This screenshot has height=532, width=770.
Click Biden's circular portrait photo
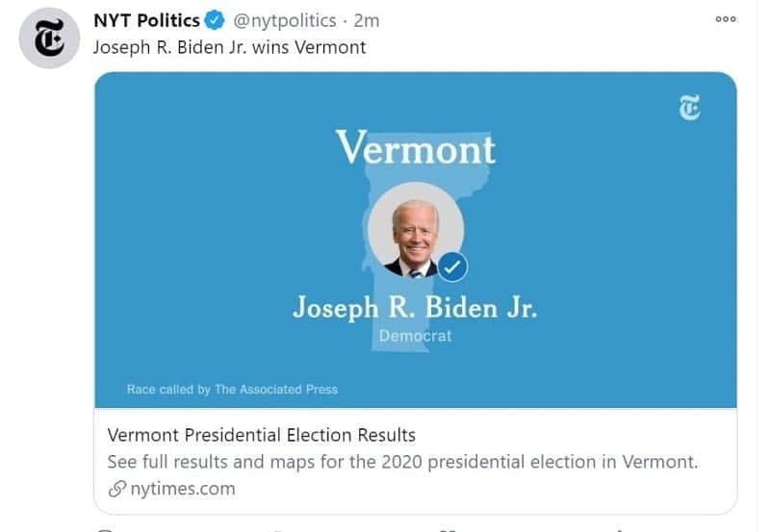(x=415, y=231)
